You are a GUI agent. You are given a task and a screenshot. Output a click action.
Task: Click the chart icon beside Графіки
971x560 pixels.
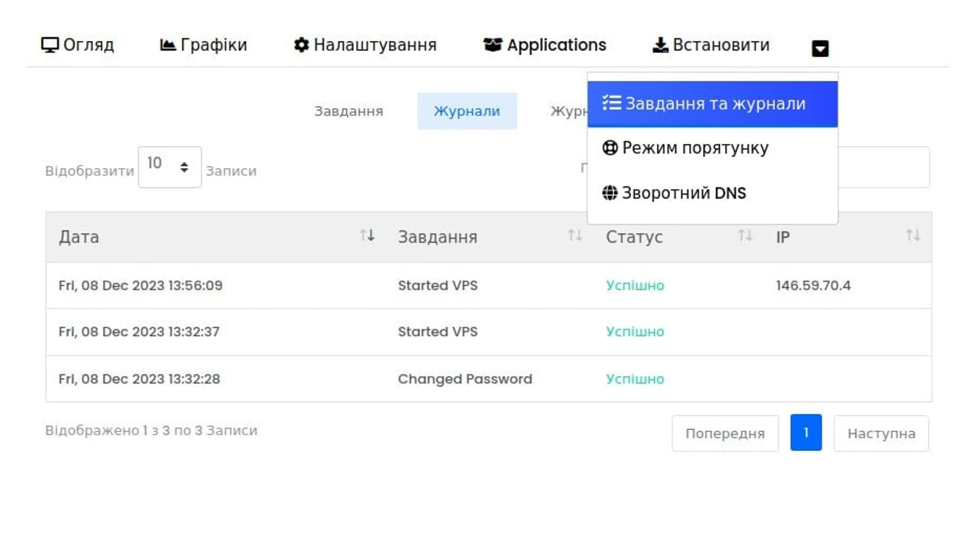[168, 45]
